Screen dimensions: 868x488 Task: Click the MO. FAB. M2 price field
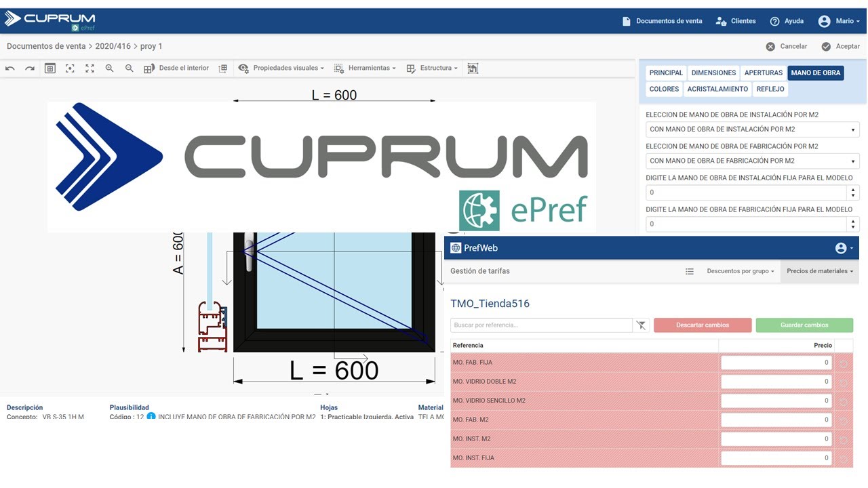(x=776, y=420)
